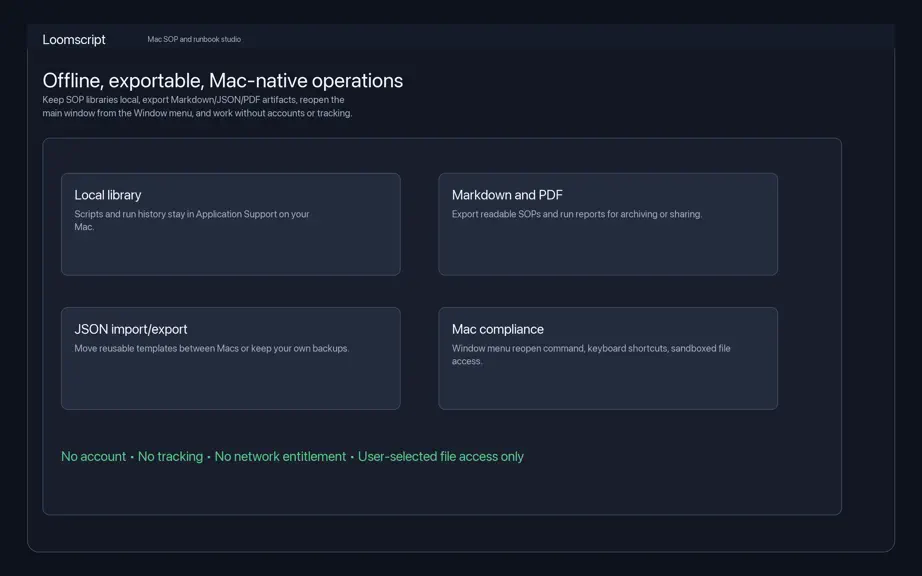Click 'Export readable SOPs and run reports' text
The width and height of the screenshot is (922, 576).
[x=577, y=214]
